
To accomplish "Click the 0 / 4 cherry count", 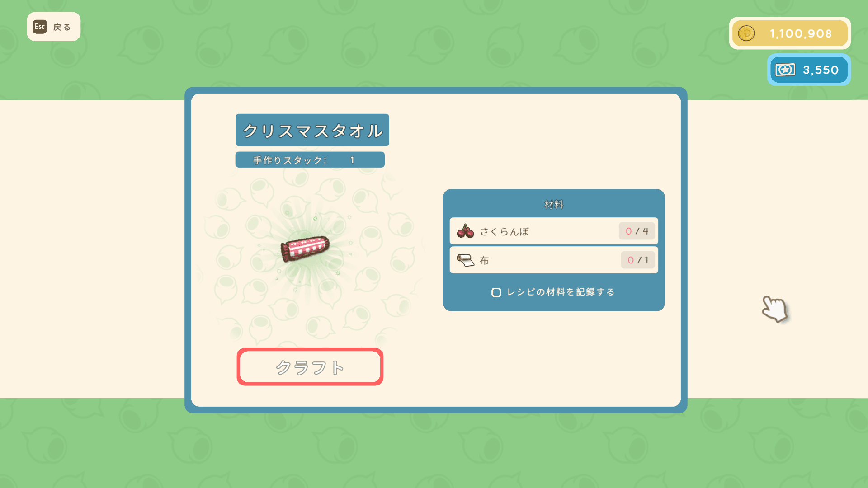I will pyautogui.click(x=637, y=231).
